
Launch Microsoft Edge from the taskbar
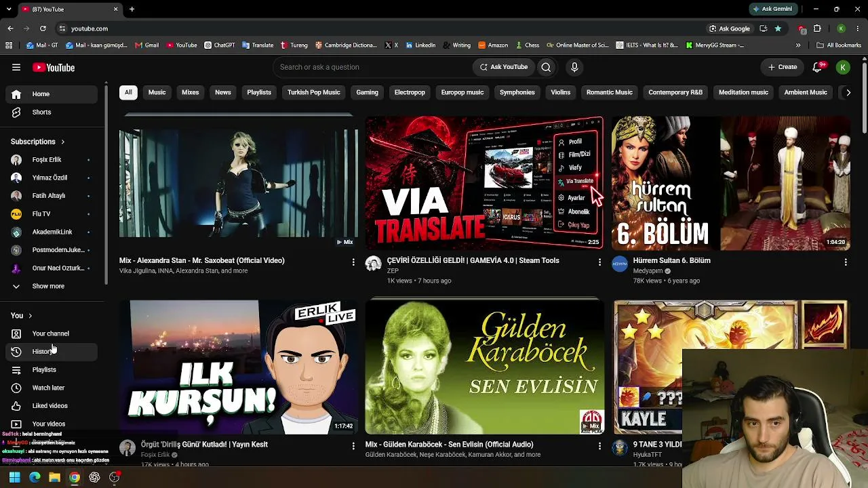[x=35, y=477]
